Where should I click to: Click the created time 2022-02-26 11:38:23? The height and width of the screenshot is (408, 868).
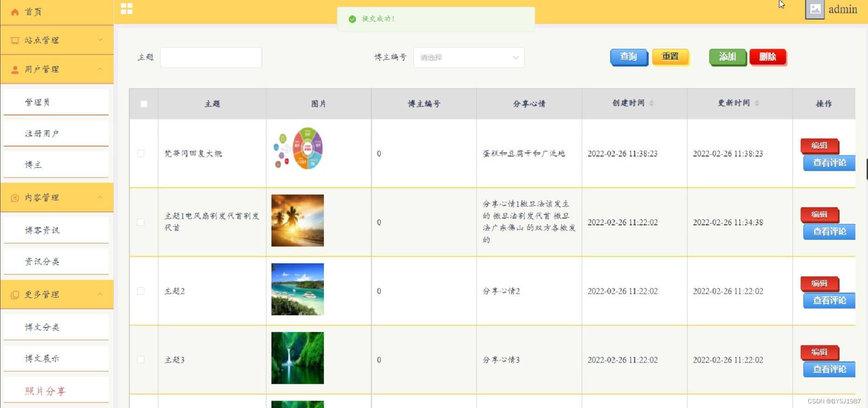[x=622, y=153]
